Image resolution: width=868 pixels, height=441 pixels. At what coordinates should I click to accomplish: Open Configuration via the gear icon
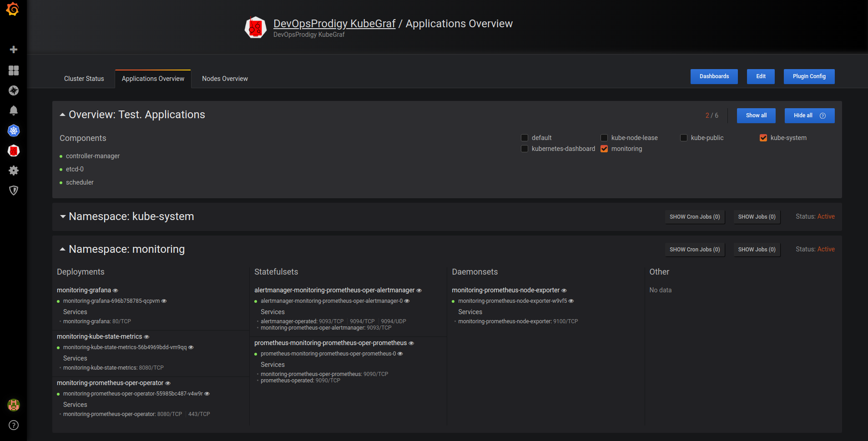[13, 170]
